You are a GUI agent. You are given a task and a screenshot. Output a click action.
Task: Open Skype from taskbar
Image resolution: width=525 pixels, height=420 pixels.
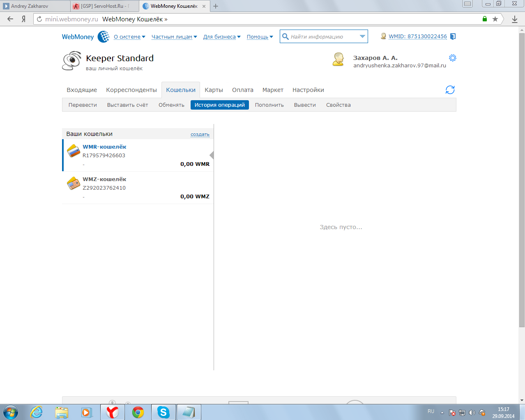click(163, 412)
